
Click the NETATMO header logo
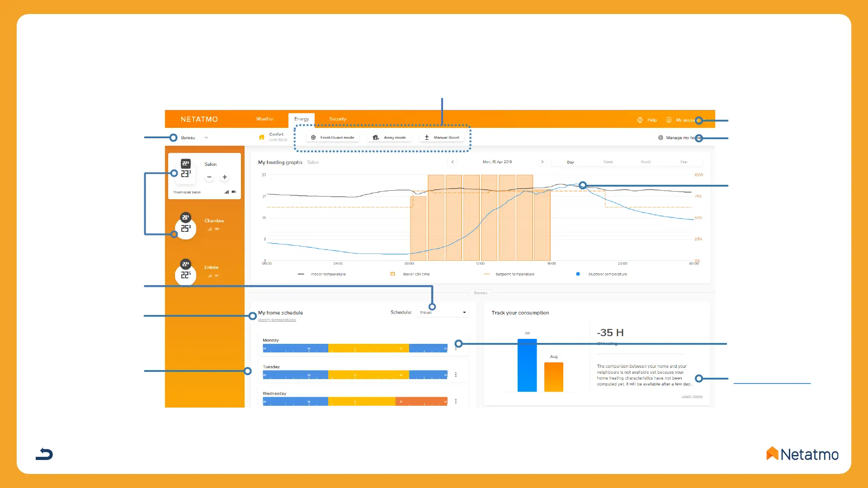click(199, 119)
